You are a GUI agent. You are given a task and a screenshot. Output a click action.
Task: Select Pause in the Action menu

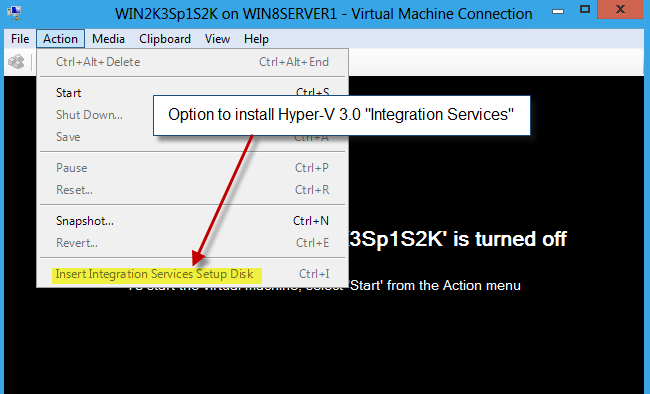[193, 168]
